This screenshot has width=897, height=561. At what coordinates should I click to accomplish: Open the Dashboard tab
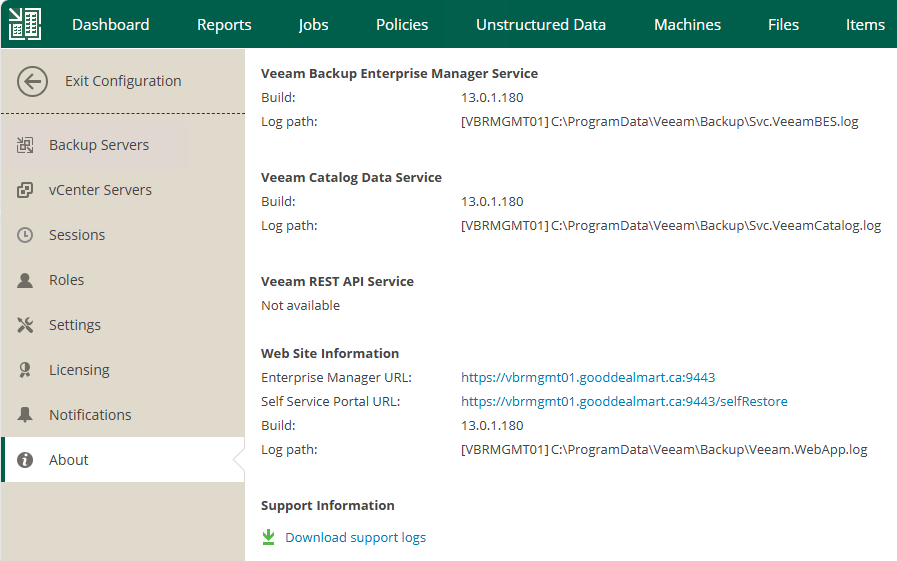[110, 24]
